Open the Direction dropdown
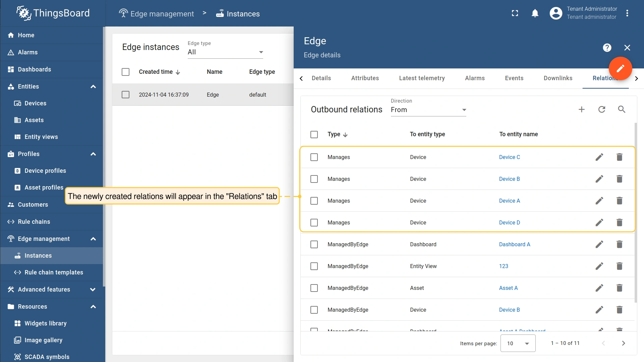The width and height of the screenshot is (644, 362). (428, 110)
